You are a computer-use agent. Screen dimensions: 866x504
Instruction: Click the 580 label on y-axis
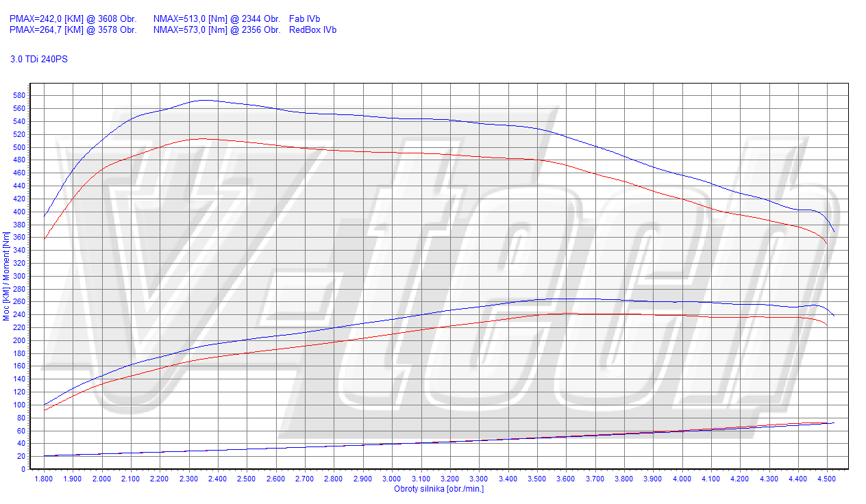pyautogui.click(x=18, y=96)
